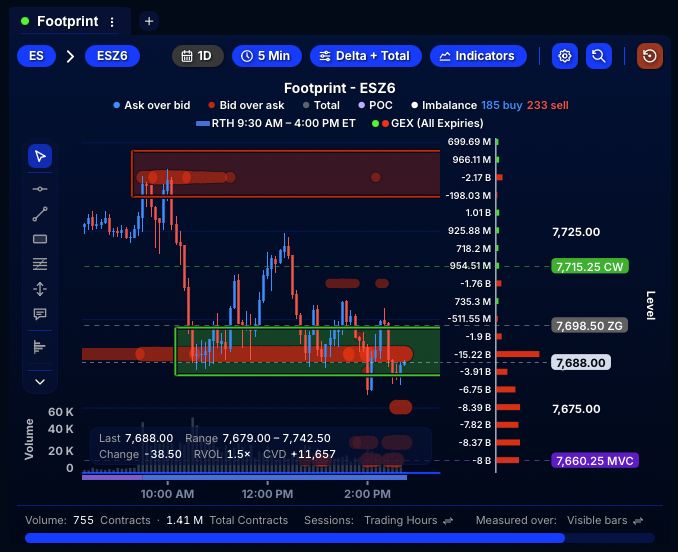Swap Sessions Trading Hours setting
This screenshot has height=552, width=678.
(x=448, y=521)
